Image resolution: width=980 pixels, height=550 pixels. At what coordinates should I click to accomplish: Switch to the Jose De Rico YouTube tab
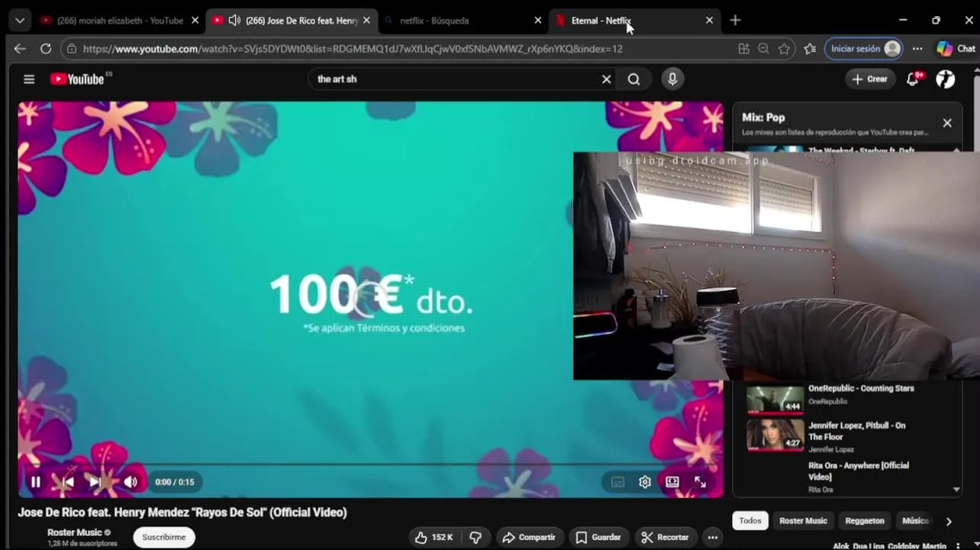click(292, 21)
